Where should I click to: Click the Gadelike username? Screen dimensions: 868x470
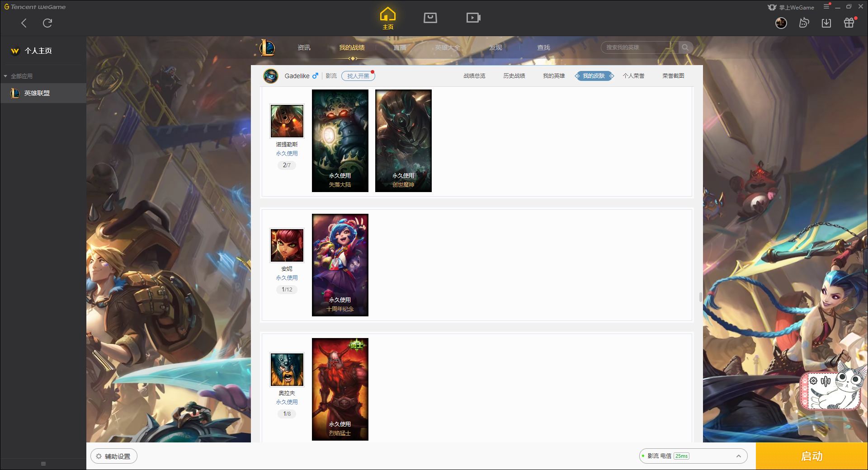pyautogui.click(x=297, y=76)
